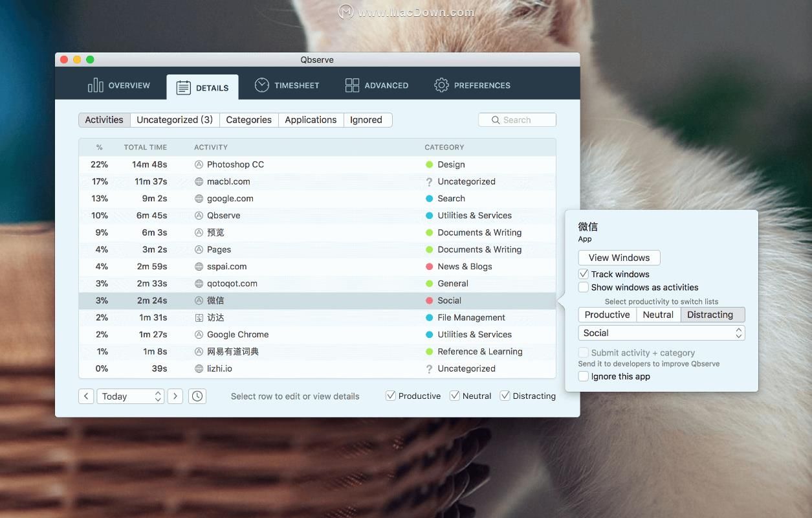Open the Today date dropdown
Screen dimensions: 812x518
click(x=130, y=396)
